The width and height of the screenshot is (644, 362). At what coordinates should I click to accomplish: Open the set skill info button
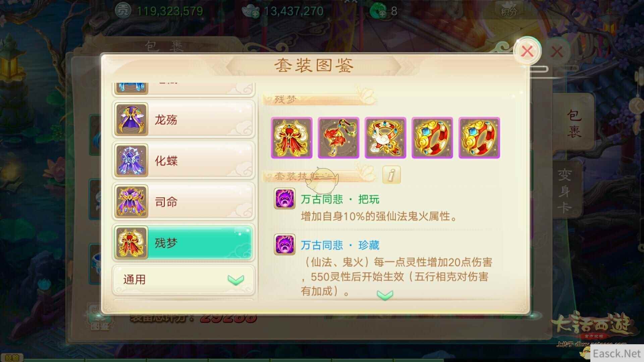tap(391, 175)
